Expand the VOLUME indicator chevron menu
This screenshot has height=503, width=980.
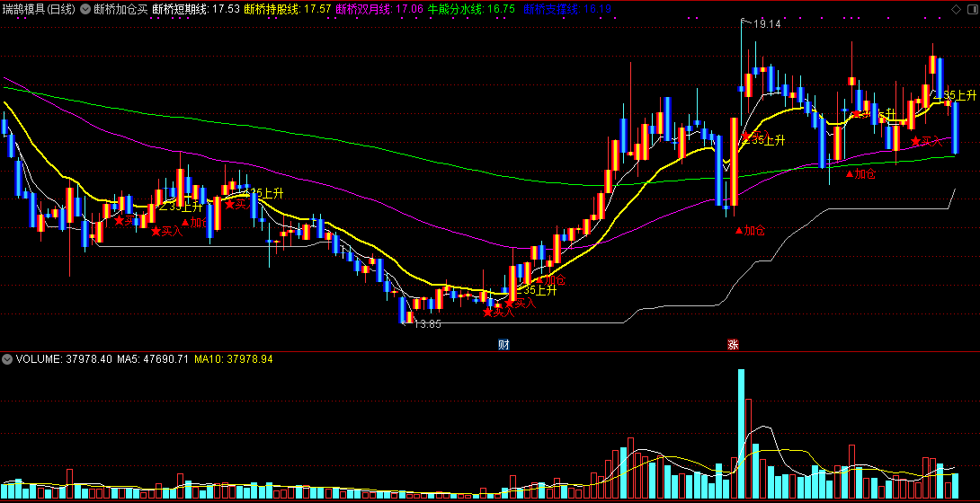click(7, 359)
